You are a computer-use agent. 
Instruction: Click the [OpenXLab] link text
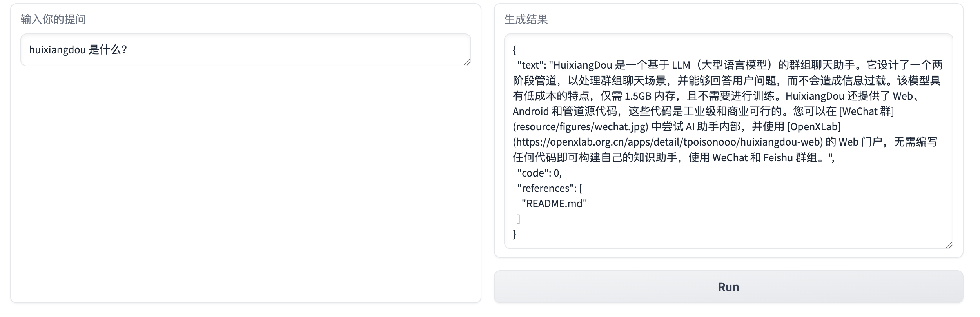click(814, 127)
